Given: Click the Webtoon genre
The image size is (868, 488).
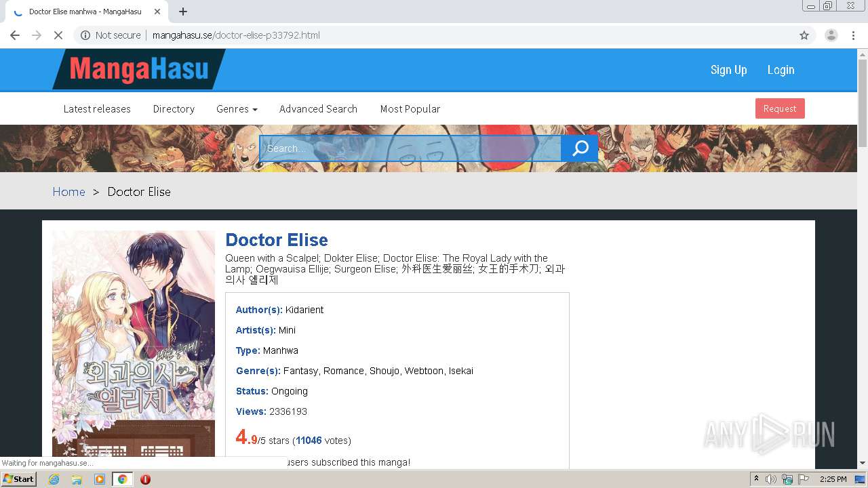Looking at the screenshot, I should click(x=424, y=371).
